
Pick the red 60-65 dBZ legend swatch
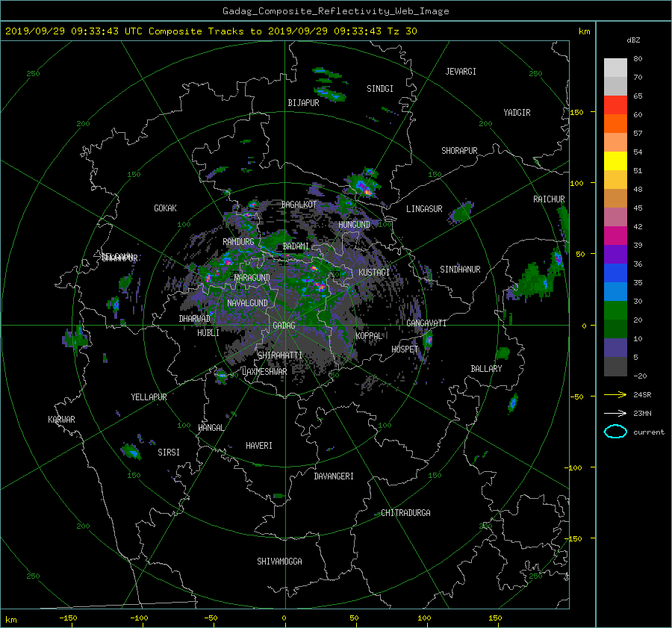point(615,105)
